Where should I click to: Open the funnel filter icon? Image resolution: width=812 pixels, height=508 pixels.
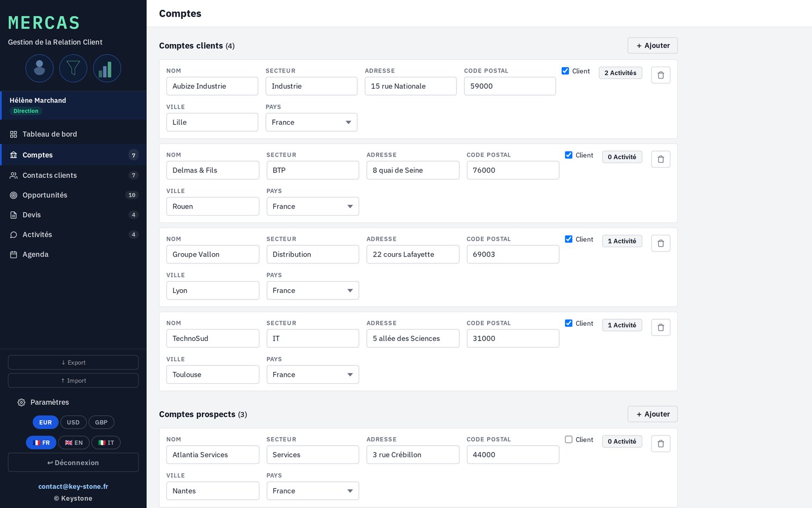pos(73,68)
